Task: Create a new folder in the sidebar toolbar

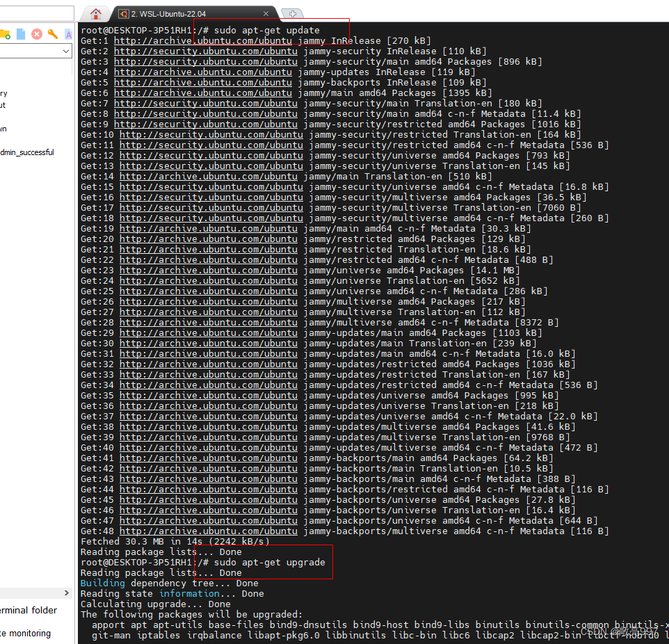Action: 5,34
